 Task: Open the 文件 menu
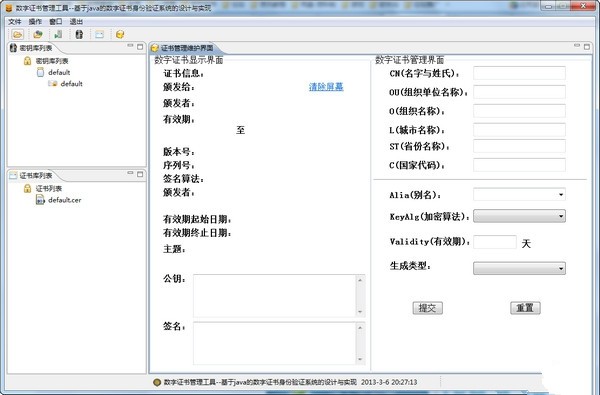point(15,21)
